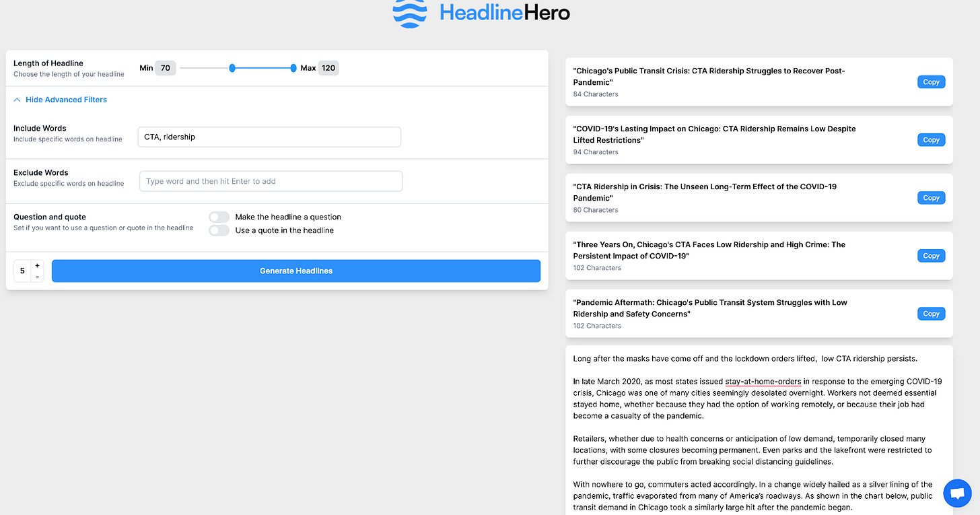Open the chat support bubble icon
The height and width of the screenshot is (515, 980).
coord(956,493)
